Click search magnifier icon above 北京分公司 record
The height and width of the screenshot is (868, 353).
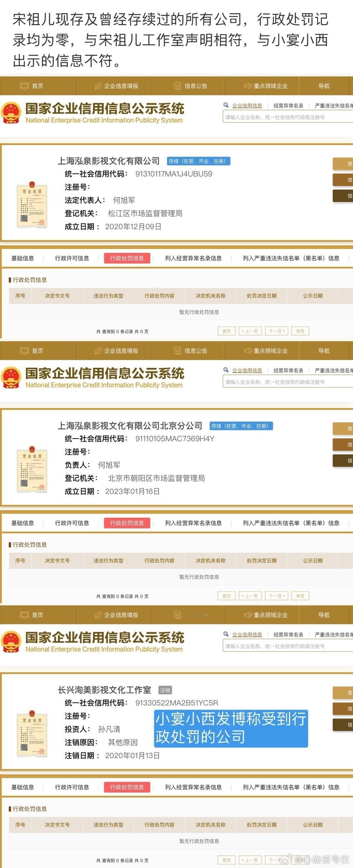click(x=226, y=370)
